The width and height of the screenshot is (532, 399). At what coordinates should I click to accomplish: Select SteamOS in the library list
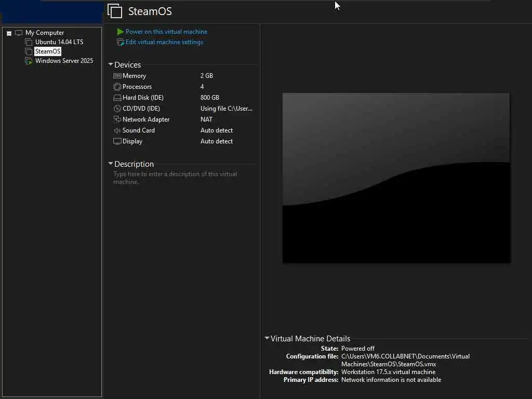tap(47, 51)
